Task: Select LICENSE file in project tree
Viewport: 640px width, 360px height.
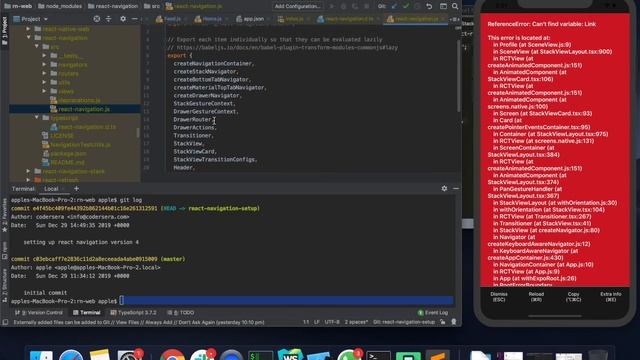Action: [x=58, y=136]
